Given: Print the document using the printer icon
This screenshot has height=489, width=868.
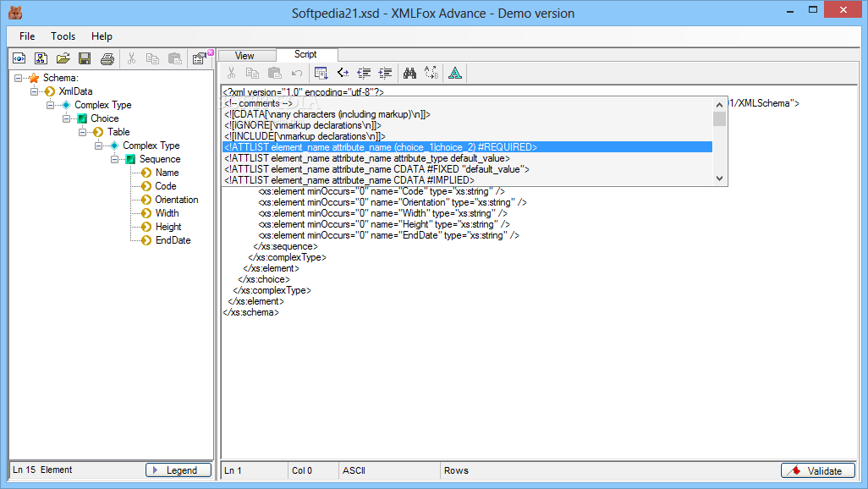Looking at the screenshot, I should 107,58.
